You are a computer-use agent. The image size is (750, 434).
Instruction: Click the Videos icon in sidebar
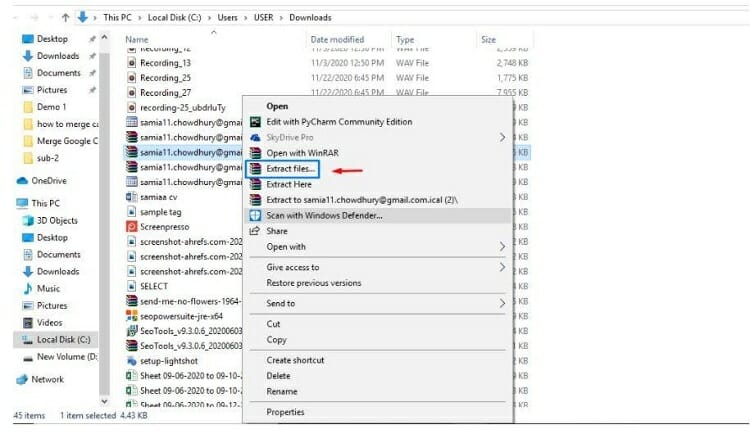[x=28, y=323]
